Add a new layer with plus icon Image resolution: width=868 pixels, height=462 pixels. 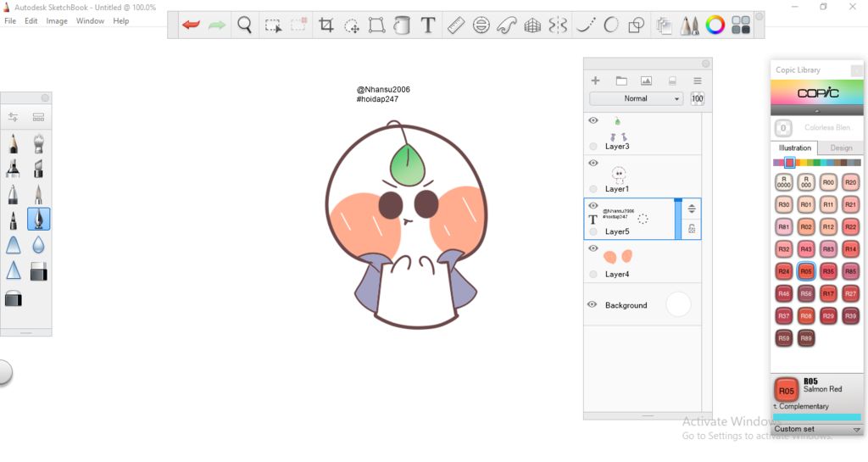point(595,81)
